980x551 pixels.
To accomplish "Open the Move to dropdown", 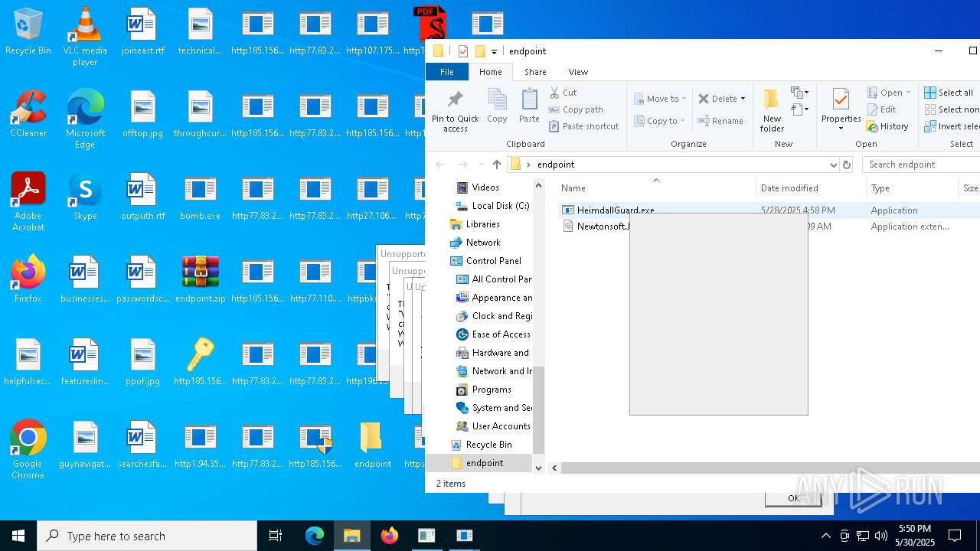I will pyautogui.click(x=659, y=99).
